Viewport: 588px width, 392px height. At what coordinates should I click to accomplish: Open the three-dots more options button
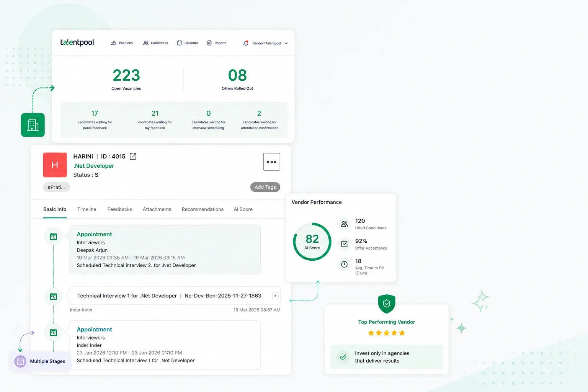click(271, 162)
